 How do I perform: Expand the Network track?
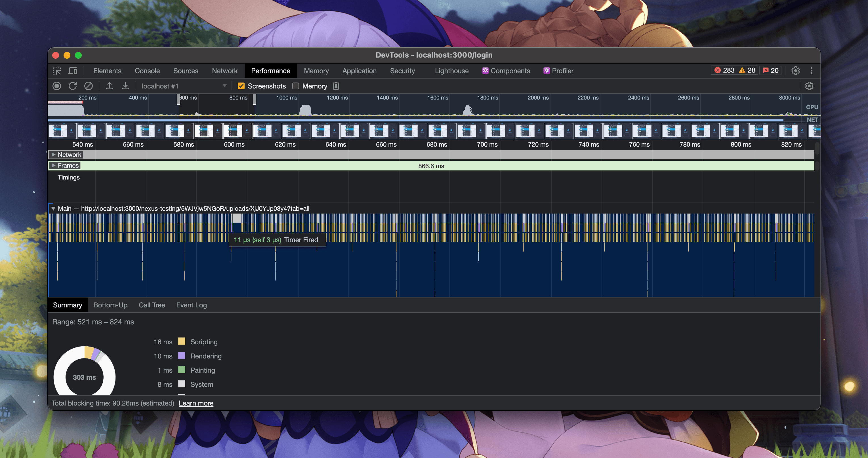(53, 155)
